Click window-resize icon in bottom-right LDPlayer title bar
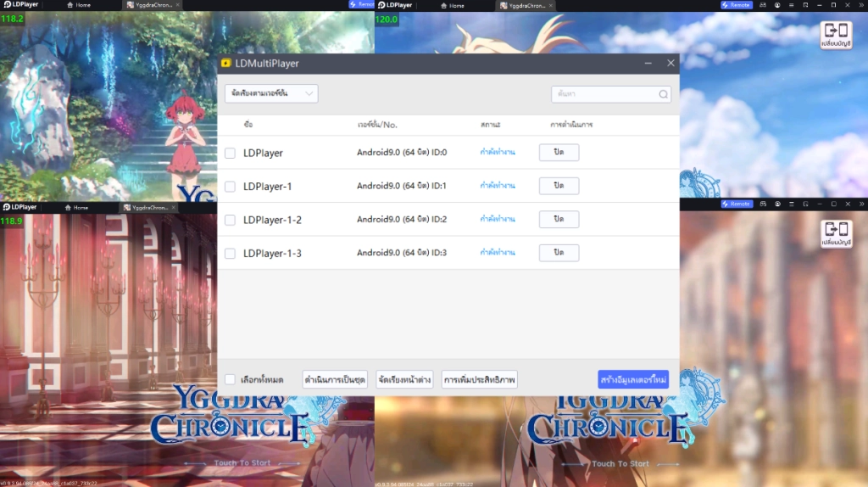The width and height of the screenshot is (868, 487). (x=805, y=204)
